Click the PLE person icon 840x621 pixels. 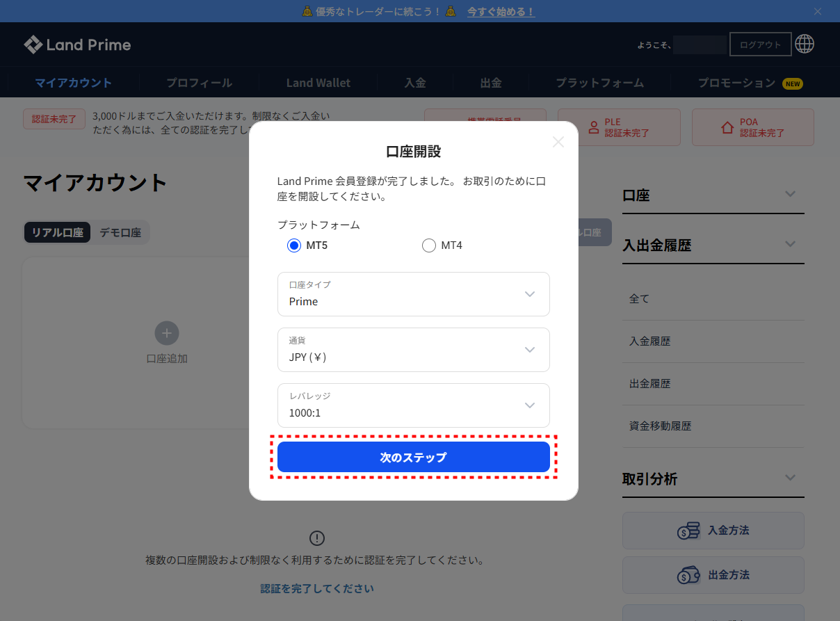[x=594, y=127]
